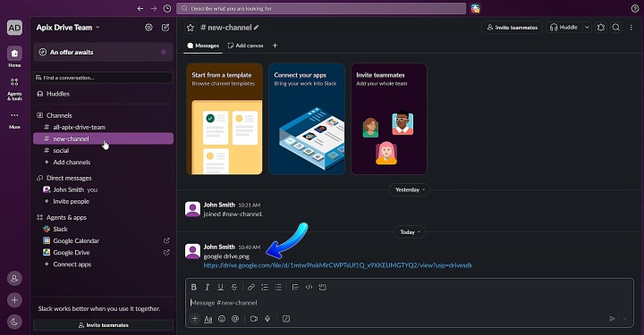Edit channel name pencil icon
This screenshot has width=644, height=335.
coord(257,28)
